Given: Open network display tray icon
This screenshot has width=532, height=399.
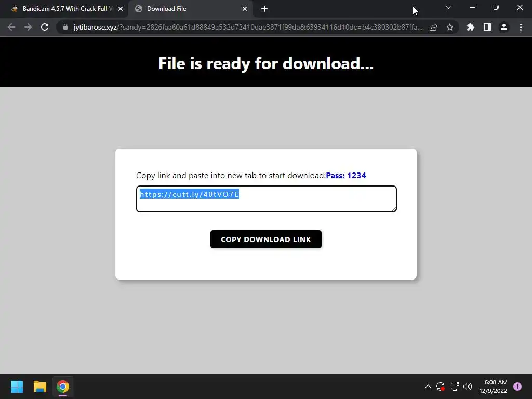Looking at the screenshot, I should pos(455,387).
